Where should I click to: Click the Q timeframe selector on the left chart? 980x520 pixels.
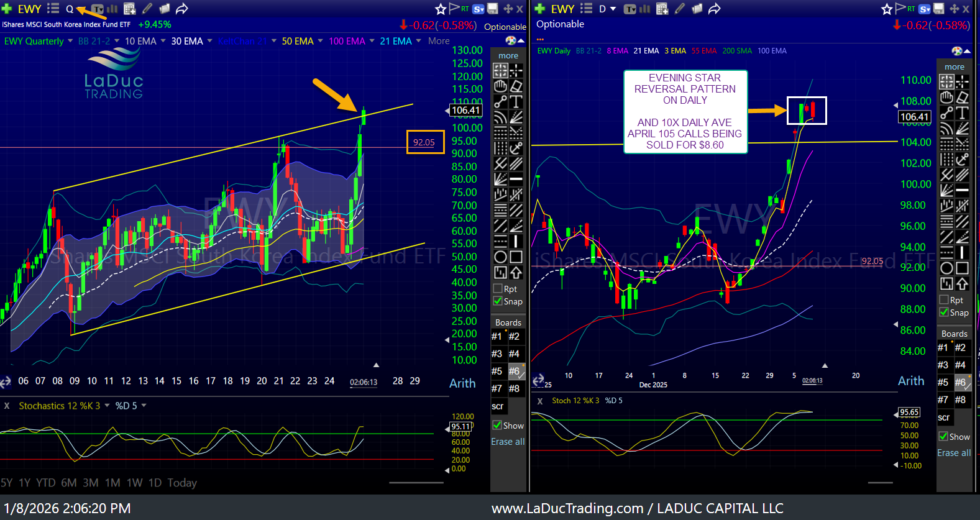click(x=70, y=9)
